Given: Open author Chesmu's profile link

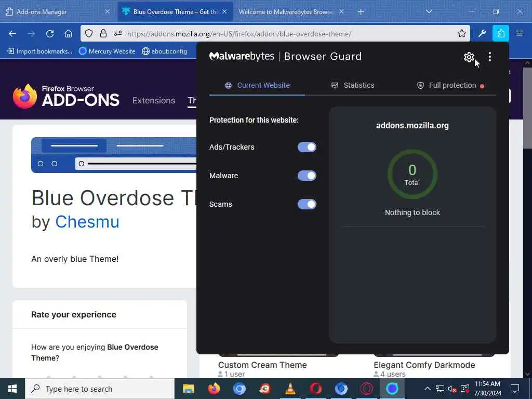Looking at the screenshot, I should coord(87,222).
